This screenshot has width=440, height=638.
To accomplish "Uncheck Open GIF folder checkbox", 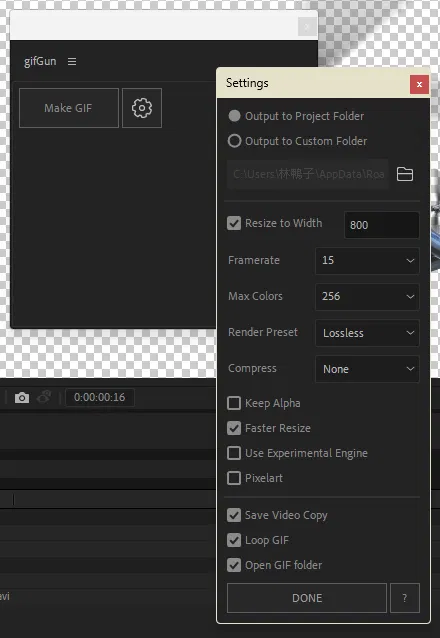I will point(234,565).
